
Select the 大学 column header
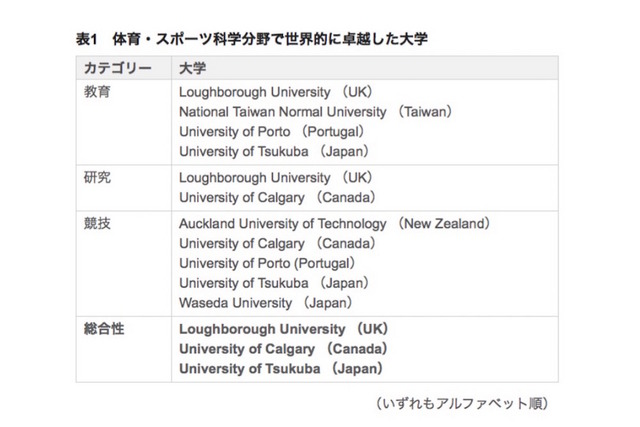click(192, 68)
